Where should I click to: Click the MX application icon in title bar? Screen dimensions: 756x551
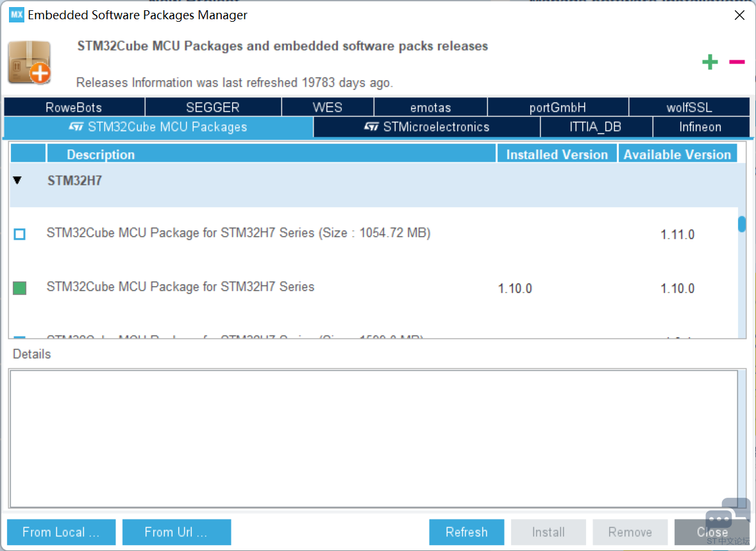[x=17, y=15]
